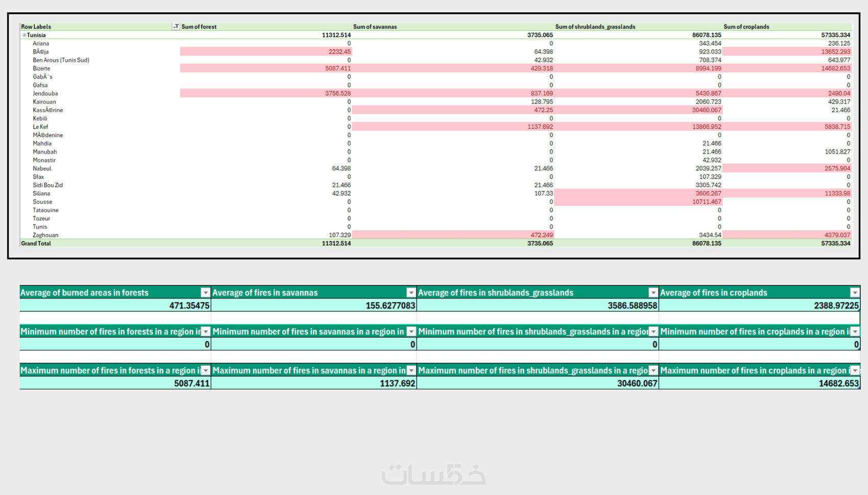The height and width of the screenshot is (495, 868).
Task: Select the "Gafsa" row label
Action: (x=40, y=85)
